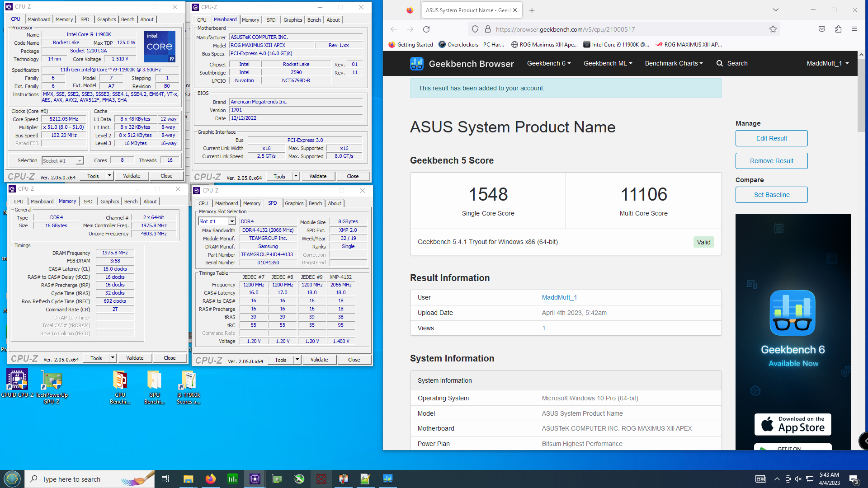The width and height of the screenshot is (868, 488).
Task: Open Tools dropdown arrow in CPU tab window
Action: (109, 176)
